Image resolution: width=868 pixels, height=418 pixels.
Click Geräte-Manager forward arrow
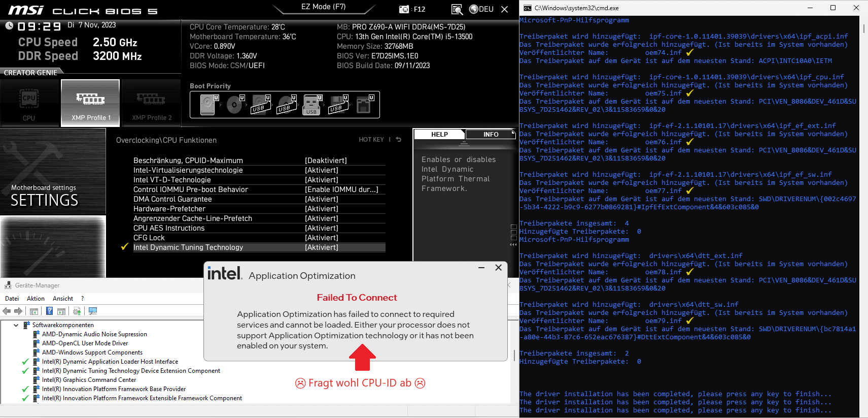coord(18,311)
